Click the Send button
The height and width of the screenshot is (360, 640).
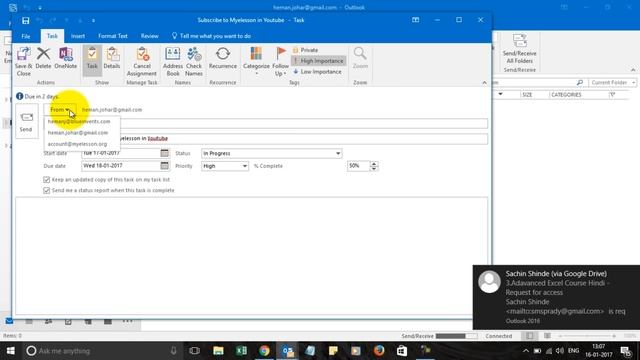click(27, 121)
